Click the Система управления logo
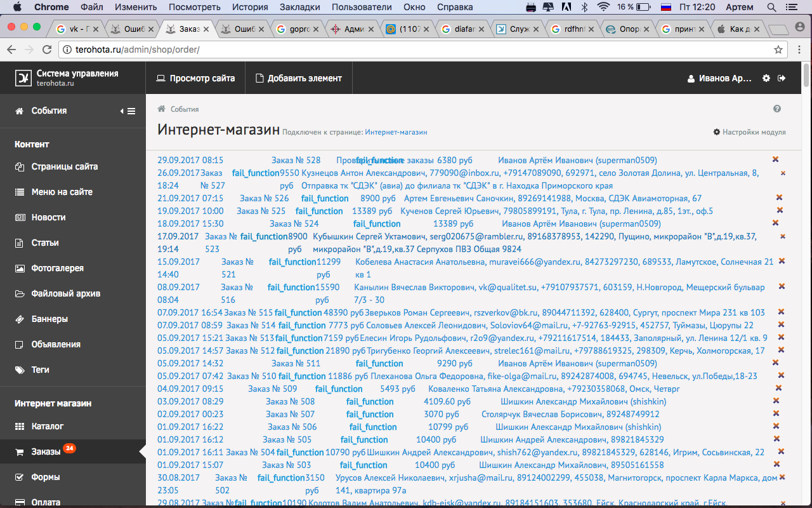The height and width of the screenshot is (508, 812). pos(68,78)
